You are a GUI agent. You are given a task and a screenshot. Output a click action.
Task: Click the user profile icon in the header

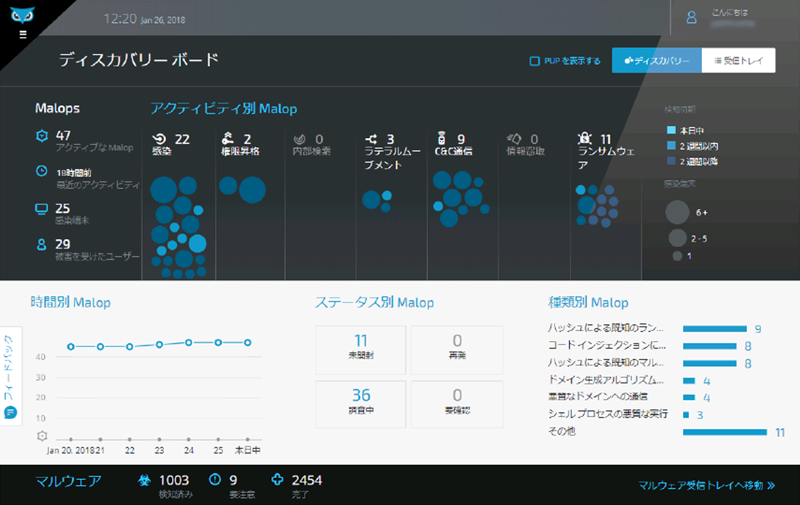coord(690,17)
